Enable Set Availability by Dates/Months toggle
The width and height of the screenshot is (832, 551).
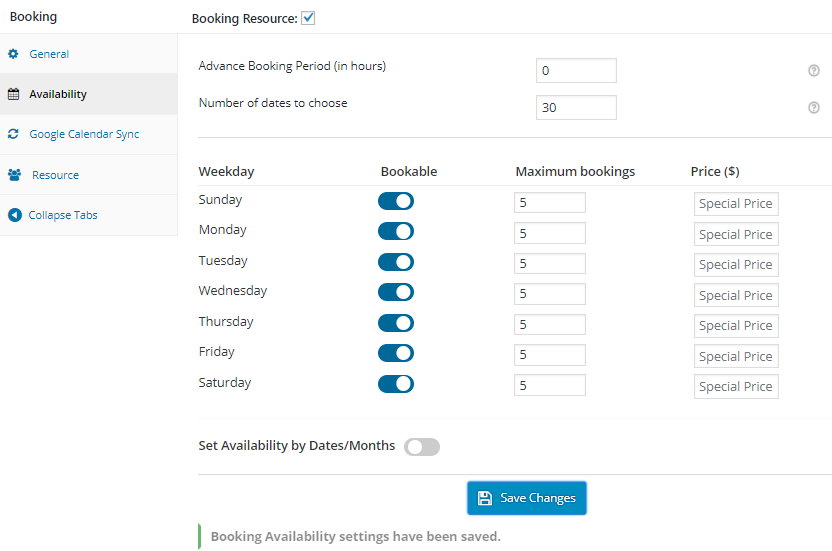422,447
